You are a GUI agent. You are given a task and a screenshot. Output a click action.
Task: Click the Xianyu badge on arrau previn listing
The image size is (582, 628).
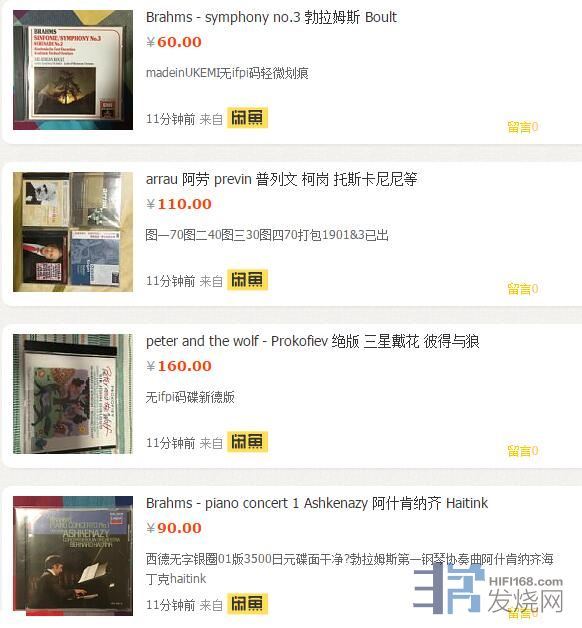point(247,280)
